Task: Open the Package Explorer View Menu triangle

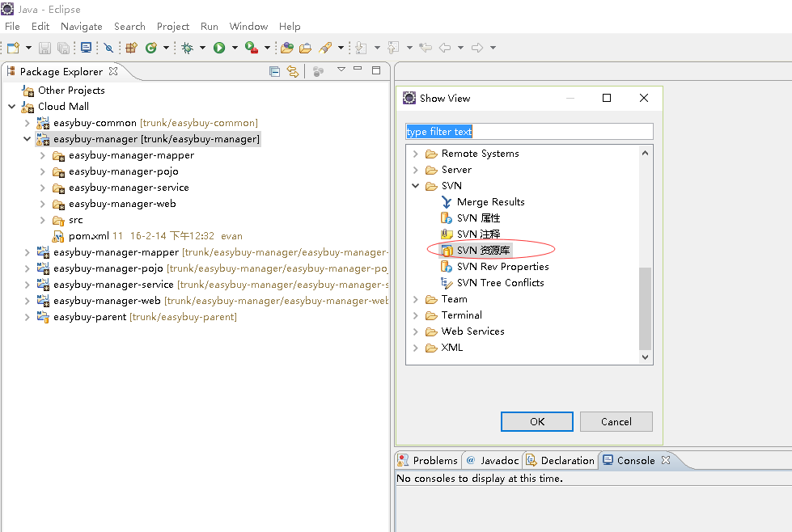Action: pos(341,70)
